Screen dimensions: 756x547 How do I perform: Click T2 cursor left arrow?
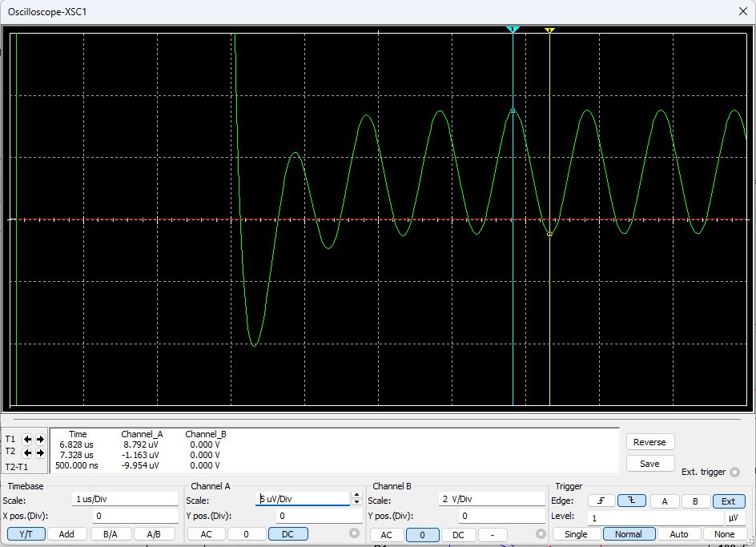(27, 452)
